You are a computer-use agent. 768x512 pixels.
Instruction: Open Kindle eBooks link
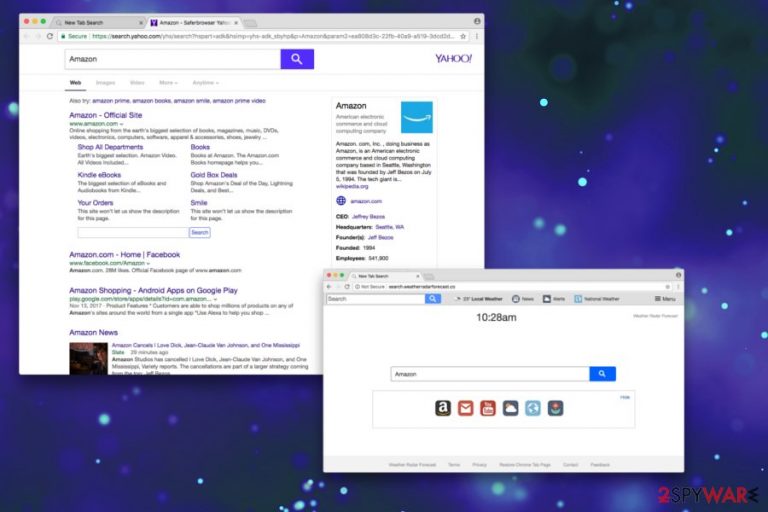tap(99, 175)
